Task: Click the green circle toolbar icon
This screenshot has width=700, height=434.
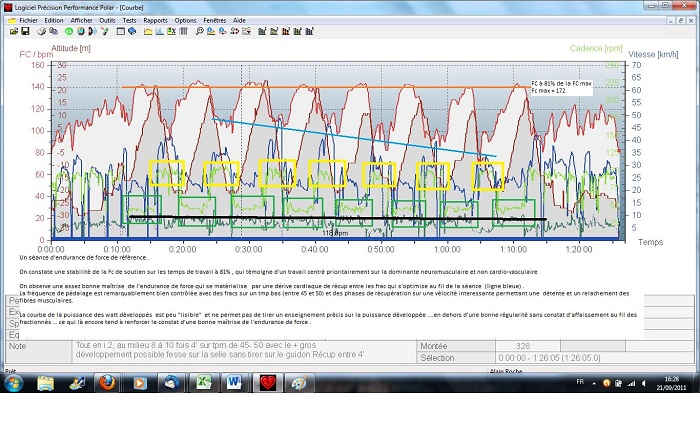Action: click(69, 31)
